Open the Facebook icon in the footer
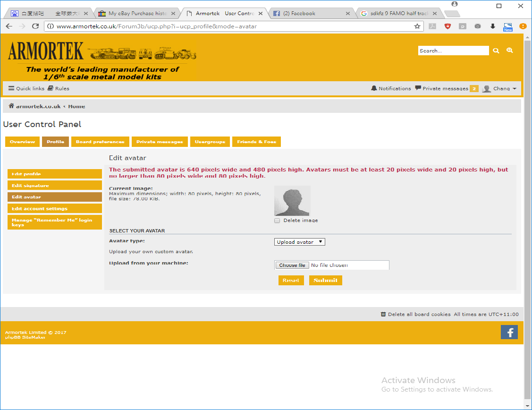532x410 pixels. coord(509,332)
